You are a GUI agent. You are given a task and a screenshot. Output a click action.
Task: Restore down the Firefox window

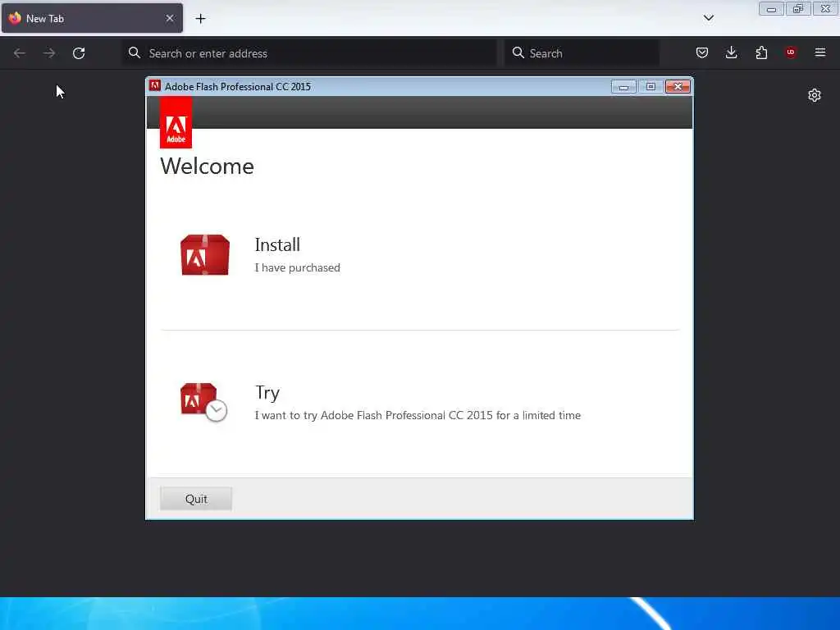tap(798, 9)
